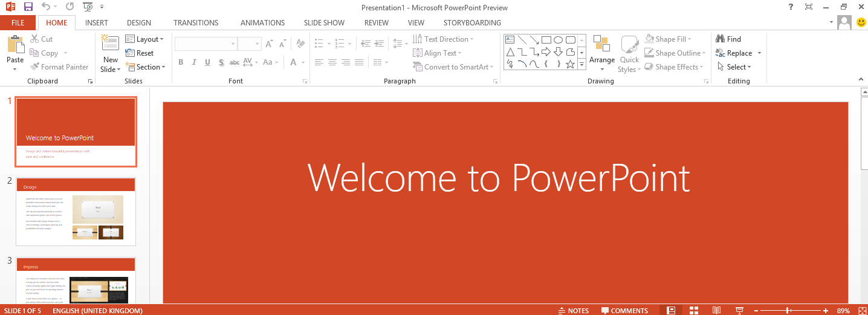Click Increase Font Size icon
Image resolution: width=868 pixels, height=315 pixels.
coord(269,44)
